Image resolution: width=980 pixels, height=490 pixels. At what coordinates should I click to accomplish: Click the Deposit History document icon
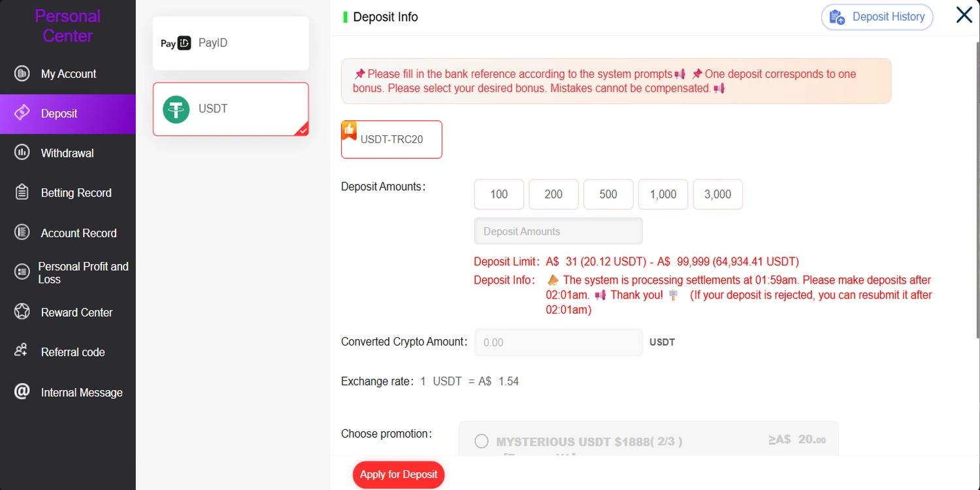pyautogui.click(x=837, y=17)
